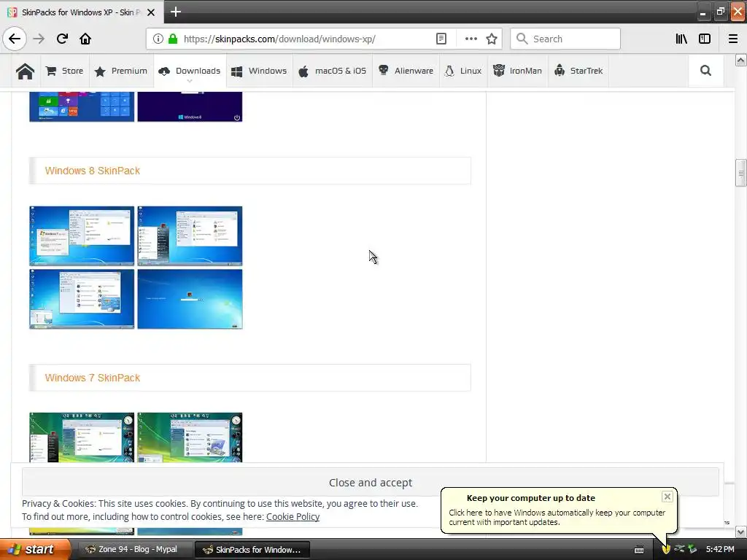Close the SkinPacks for Windows XP tab

150,12
